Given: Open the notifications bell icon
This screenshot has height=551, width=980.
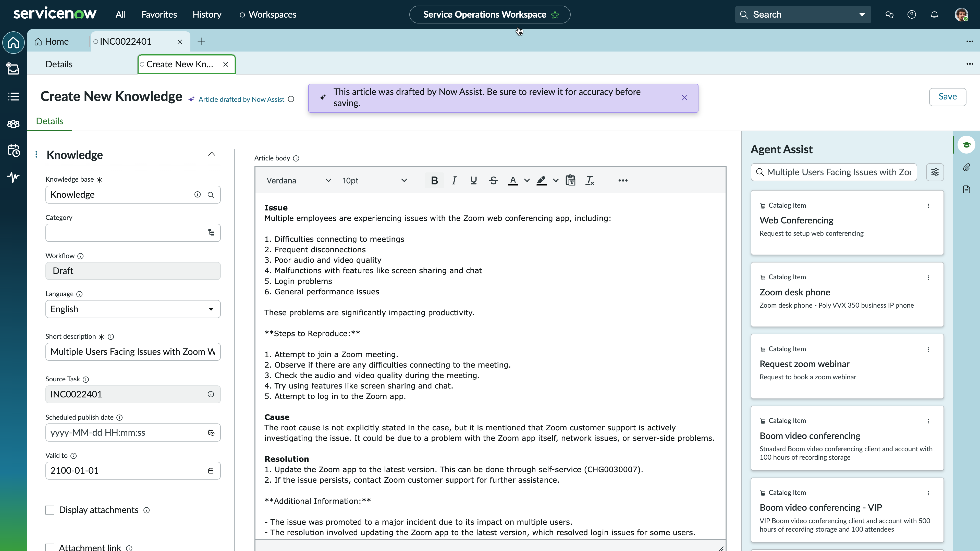Looking at the screenshot, I should click(x=934, y=15).
